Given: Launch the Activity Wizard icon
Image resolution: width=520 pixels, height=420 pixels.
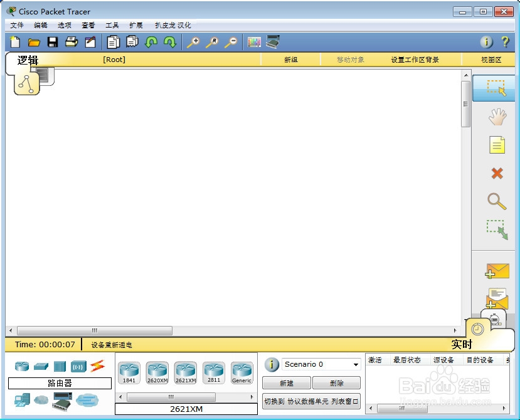Looking at the screenshot, I should click(90, 42).
